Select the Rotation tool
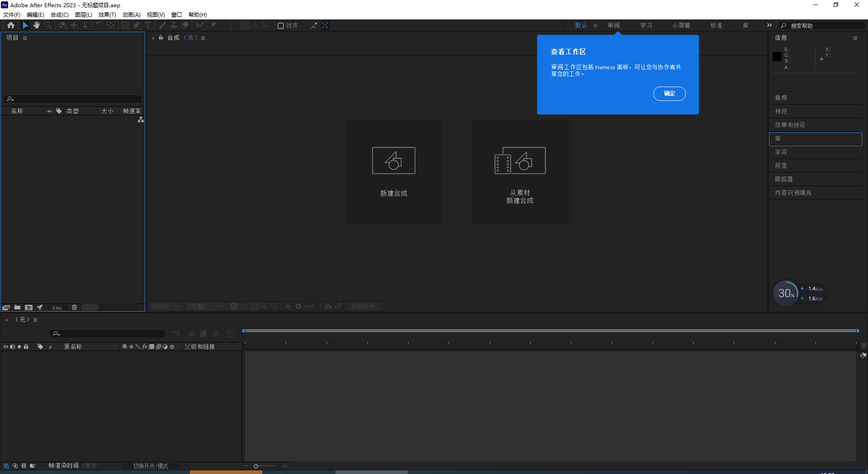Viewport: 868px width, 474px height. click(99, 25)
